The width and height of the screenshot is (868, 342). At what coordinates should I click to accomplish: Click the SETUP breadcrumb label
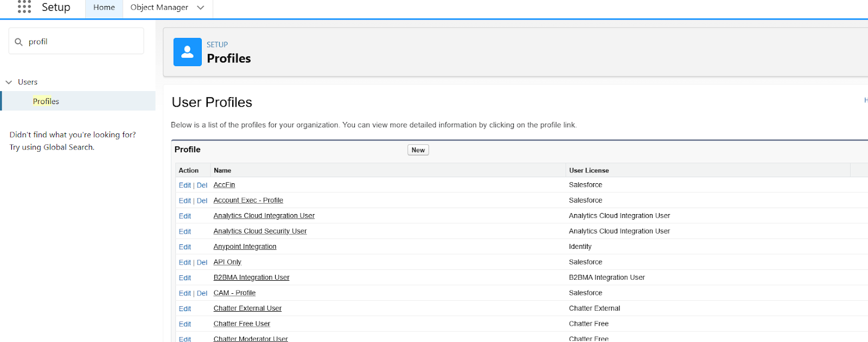click(217, 44)
